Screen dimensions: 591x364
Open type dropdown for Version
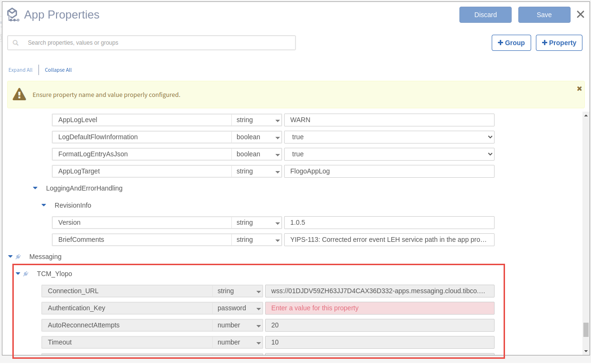[x=257, y=222]
